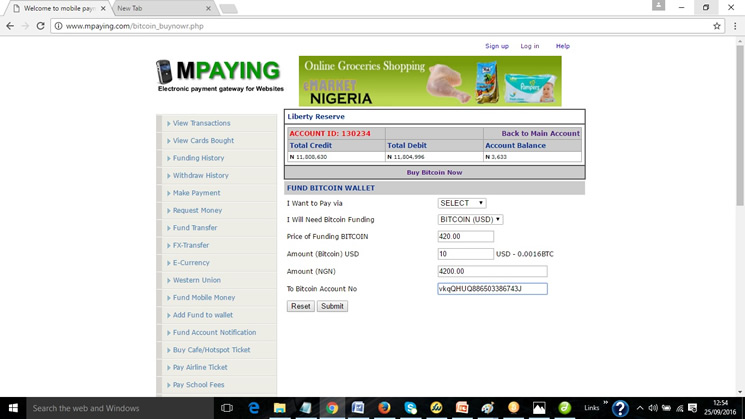Click the site info icon in address bar
This screenshot has height=419, width=745.
click(x=58, y=26)
